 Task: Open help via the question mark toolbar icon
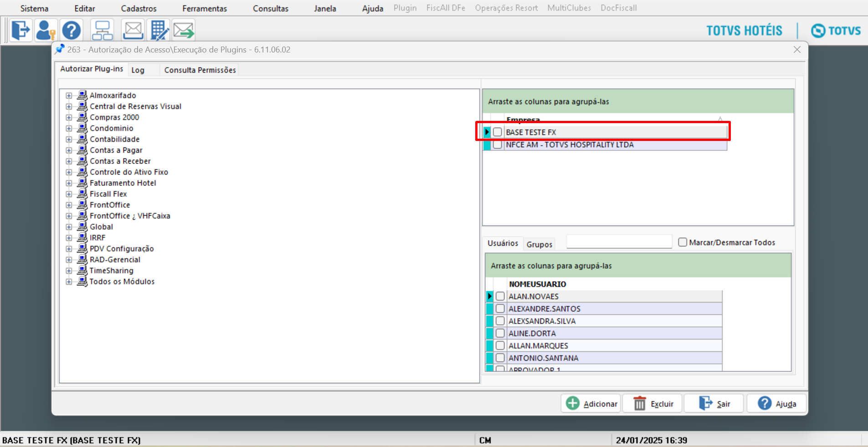72,31
